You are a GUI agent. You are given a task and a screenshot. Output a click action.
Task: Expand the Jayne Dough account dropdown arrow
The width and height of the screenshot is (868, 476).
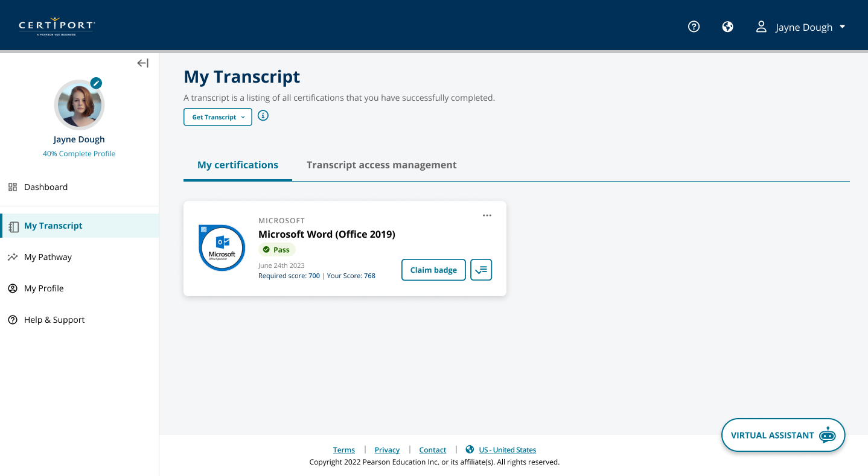coord(843,27)
